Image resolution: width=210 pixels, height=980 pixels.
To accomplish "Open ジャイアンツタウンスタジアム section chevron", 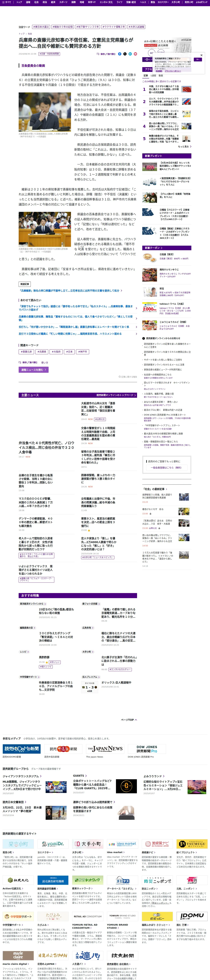I will 41,776.
